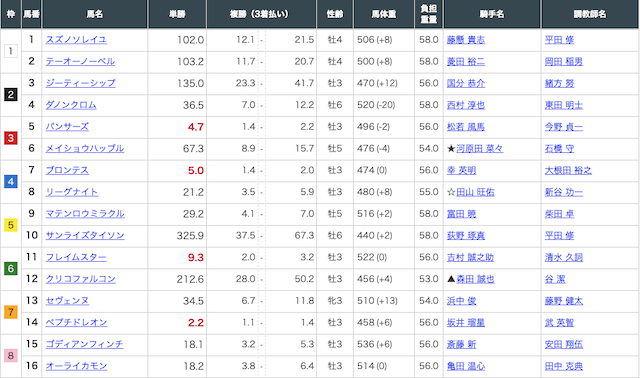Open trainer link 石橋 守
The width and height of the screenshot is (640, 378).
coord(559,148)
